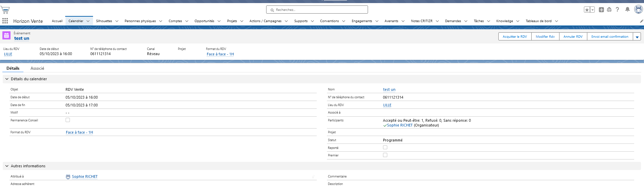The width and height of the screenshot is (644, 186).
Task: Toggle the Reporté checkbox
Action: (385, 148)
